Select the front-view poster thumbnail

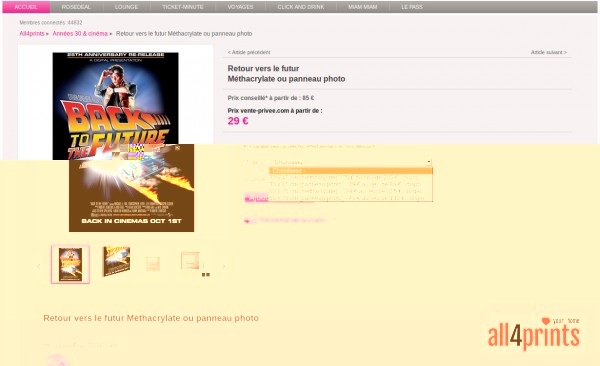click(70, 265)
